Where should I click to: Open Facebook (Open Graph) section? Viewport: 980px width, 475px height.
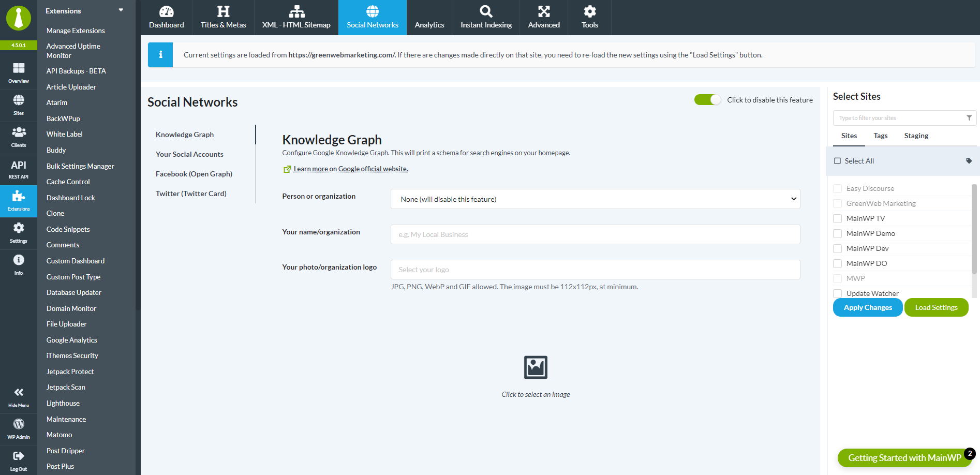click(194, 174)
